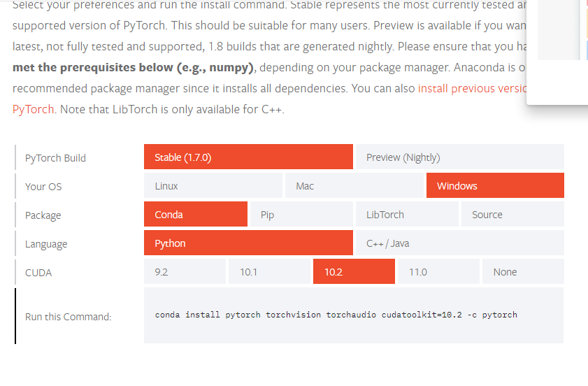Select the C++ / Java language option
588x386 pixels.
(x=460, y=243)
